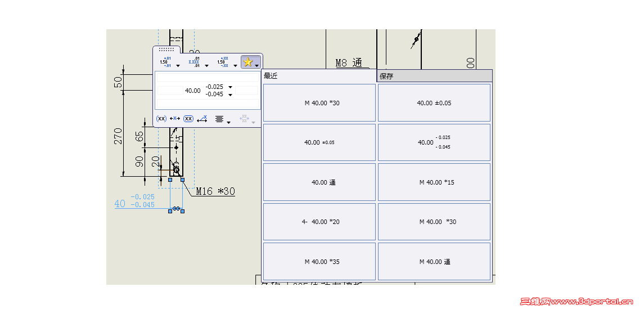The width and height of the screenshot is (644, 309).
Task: Open the tolerance type dropdown (1.50 ±.01)
Action: tap(178, 65)
